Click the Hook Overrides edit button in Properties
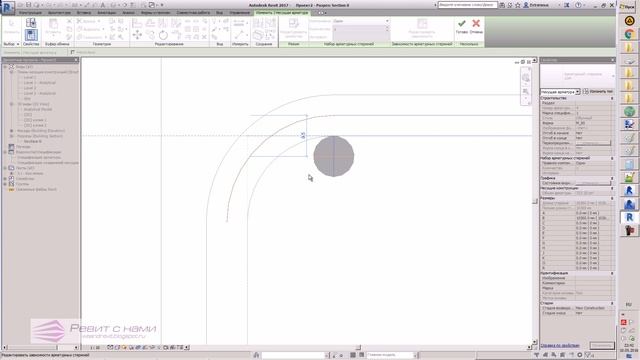This screenshot has height=360, width=640. (593, 143)
